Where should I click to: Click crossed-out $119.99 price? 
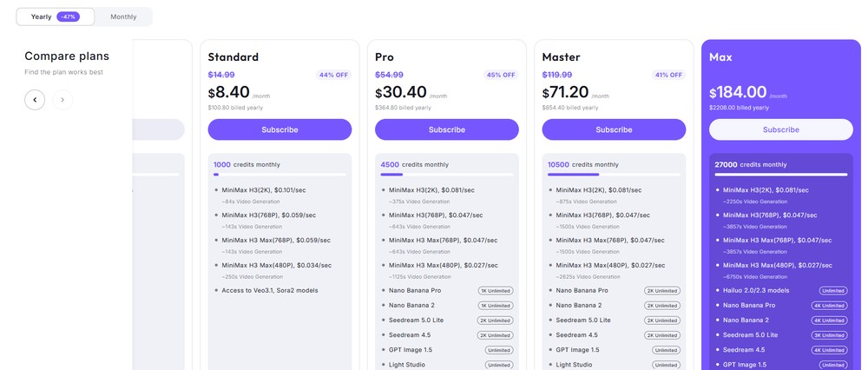pyautogui.click(x=557, y=75)
